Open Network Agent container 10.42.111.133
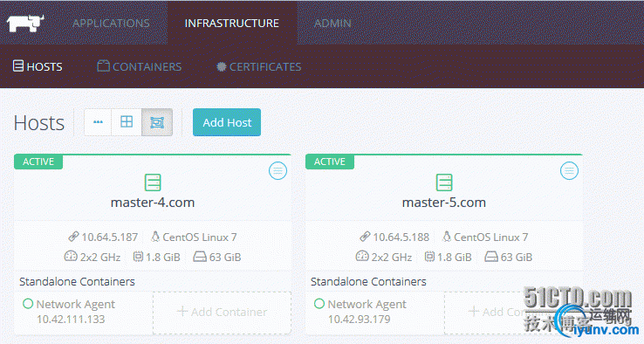644x344 pixels. (70, 312)
